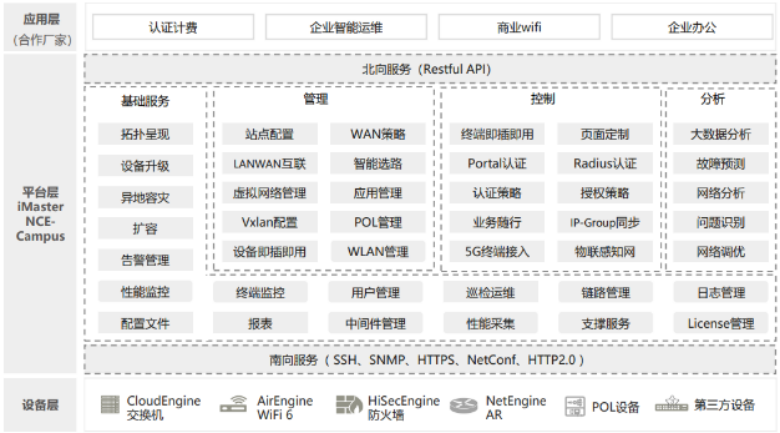Screen dimensions: 780x433
Task: Click the WAN策略 box
Action: (x=378, y=134)
